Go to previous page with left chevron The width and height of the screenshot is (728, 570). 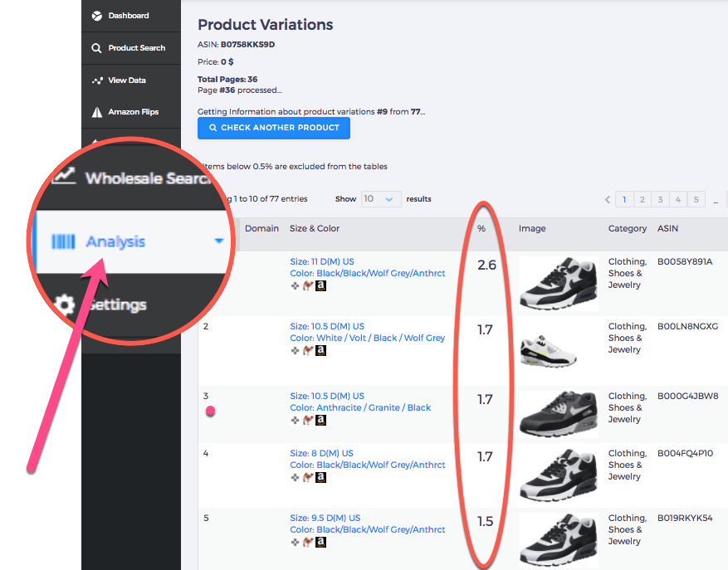608,200
